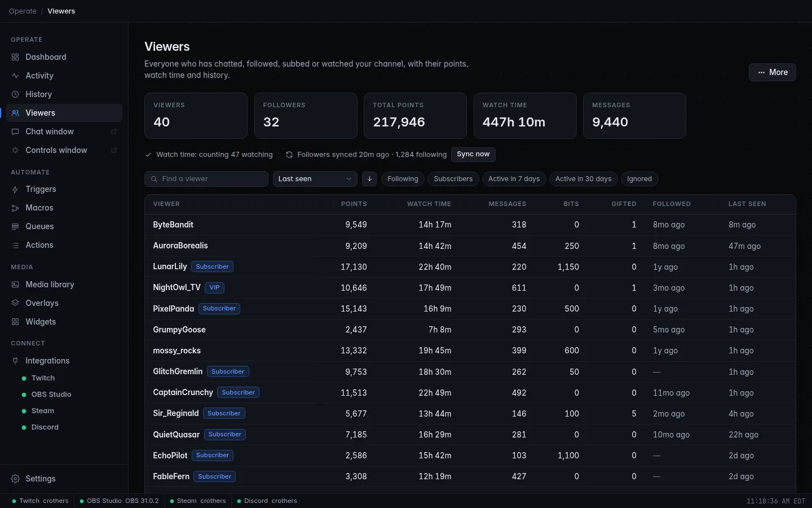
Task: Enable the Active in 7 days filter
Action: [x=514, y=179]
